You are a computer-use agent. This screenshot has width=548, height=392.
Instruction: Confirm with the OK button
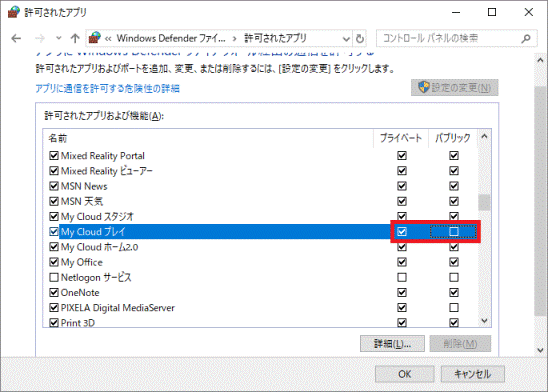(x=404, y=374)
